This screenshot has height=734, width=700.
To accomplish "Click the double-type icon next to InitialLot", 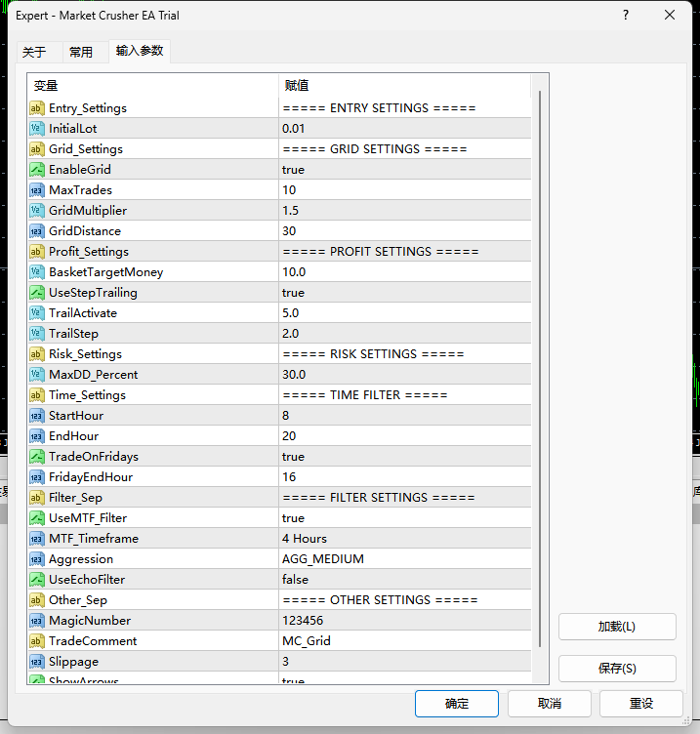I will coord(37,129).
